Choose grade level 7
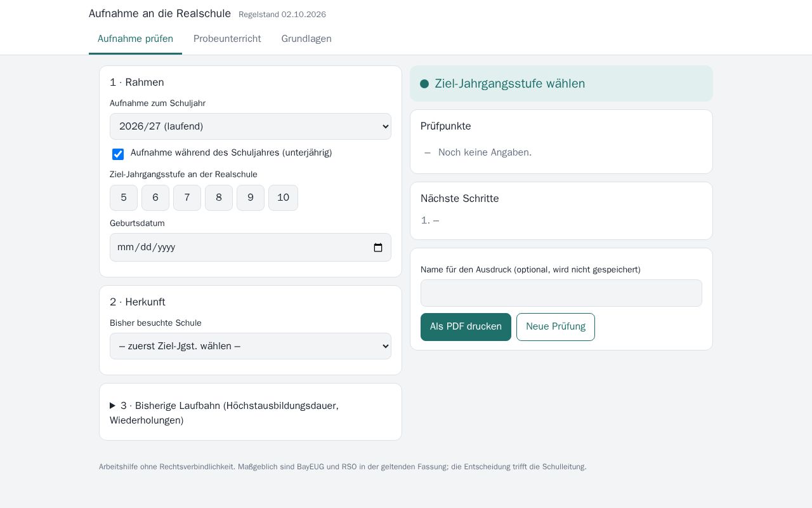 (187, 197)
